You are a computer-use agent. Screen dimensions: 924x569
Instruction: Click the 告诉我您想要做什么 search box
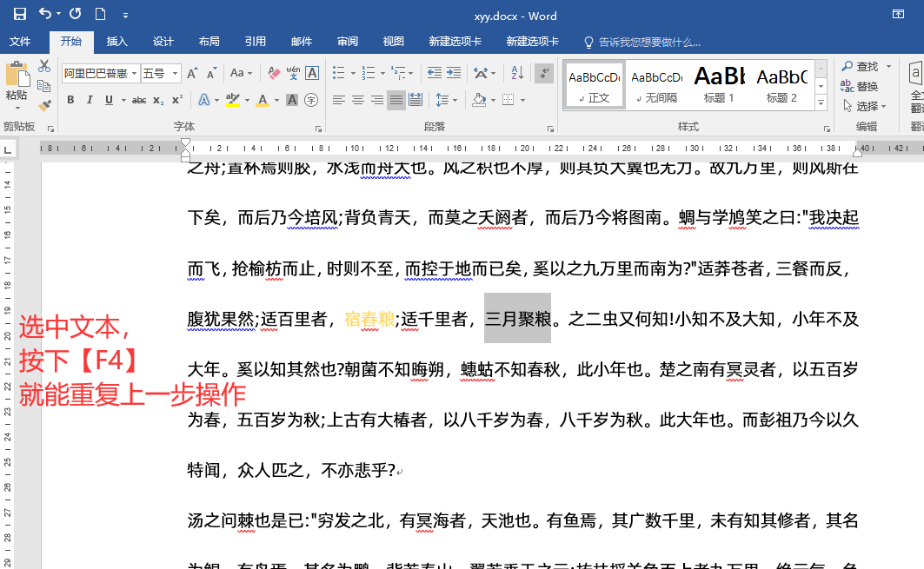point(648,42)
